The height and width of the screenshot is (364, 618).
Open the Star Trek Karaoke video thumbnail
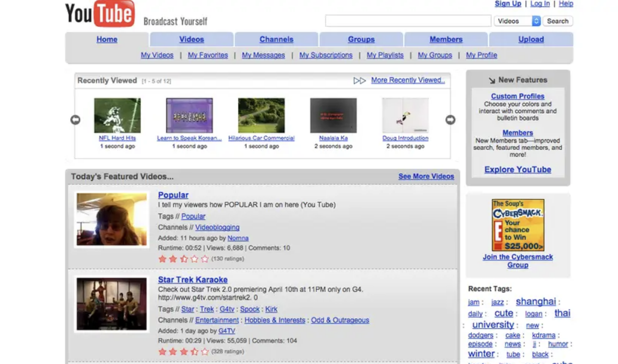pos(111,304)
